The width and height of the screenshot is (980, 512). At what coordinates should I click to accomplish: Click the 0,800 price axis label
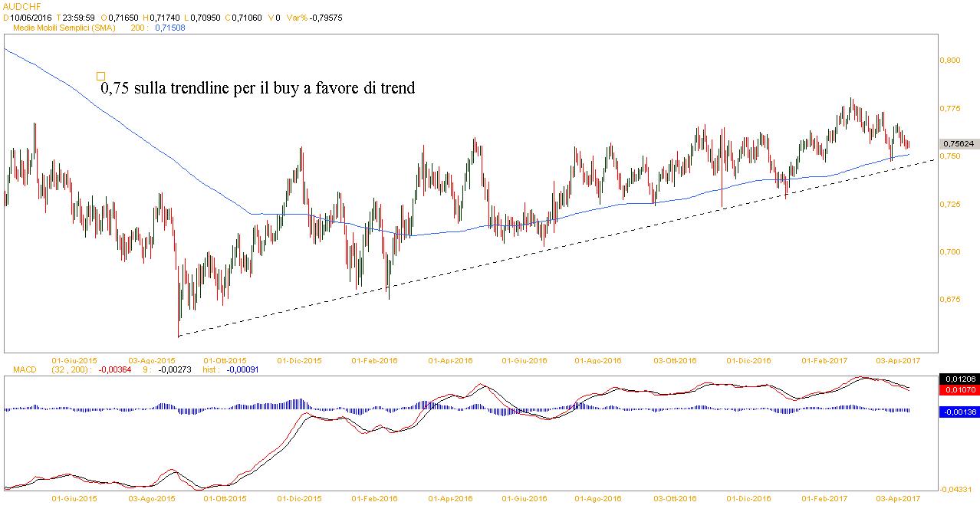coord(949,60)
